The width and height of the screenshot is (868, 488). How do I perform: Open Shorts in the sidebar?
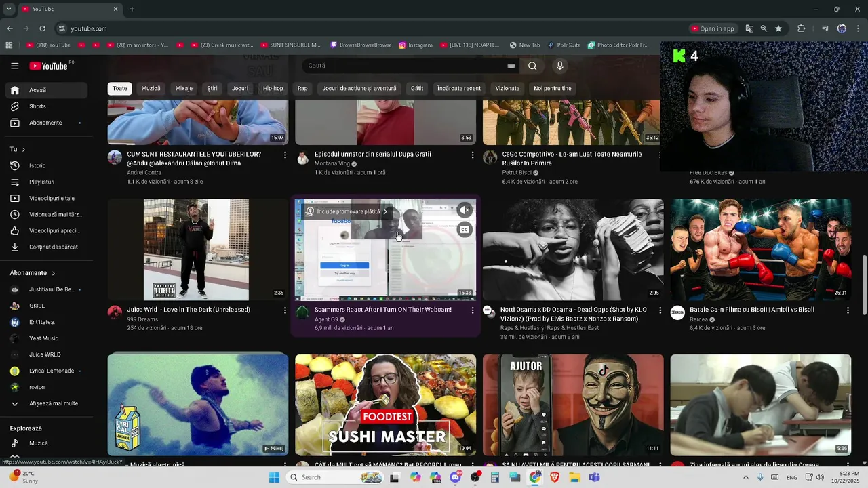46,106
